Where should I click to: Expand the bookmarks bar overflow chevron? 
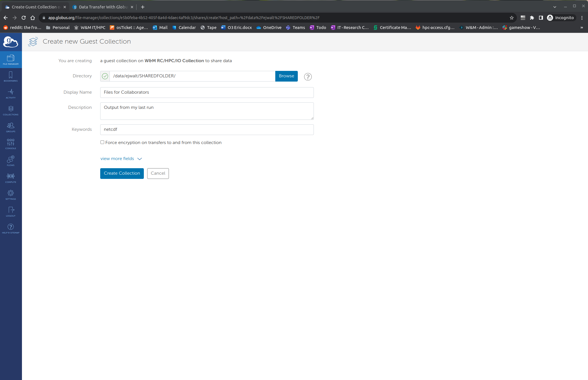point(582,28)
